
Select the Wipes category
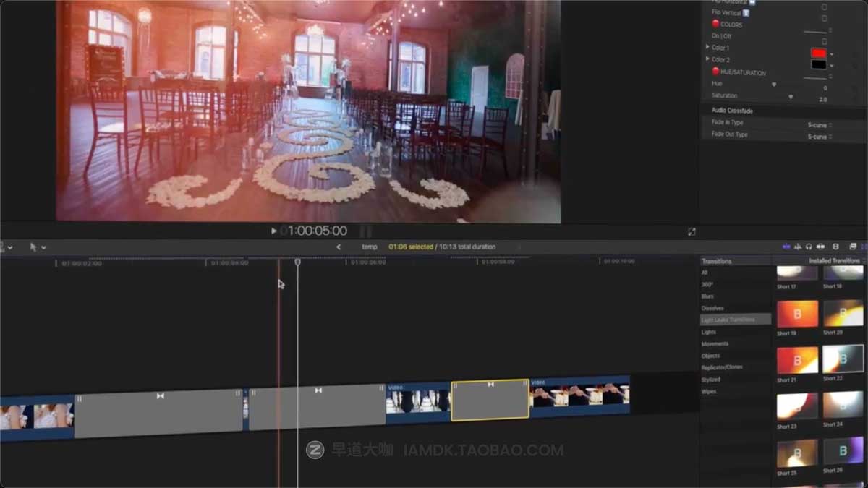click(709, 391)
